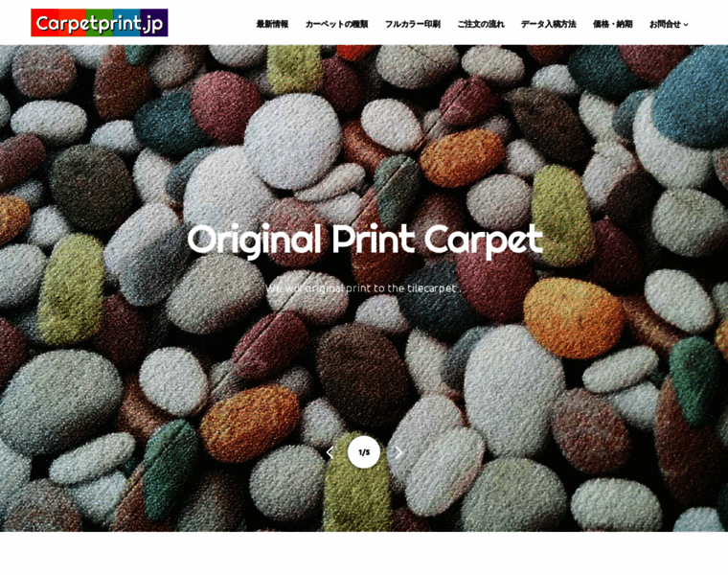
Task: Click the large dark brown pebble below headline
Action: tap(362, 374)
